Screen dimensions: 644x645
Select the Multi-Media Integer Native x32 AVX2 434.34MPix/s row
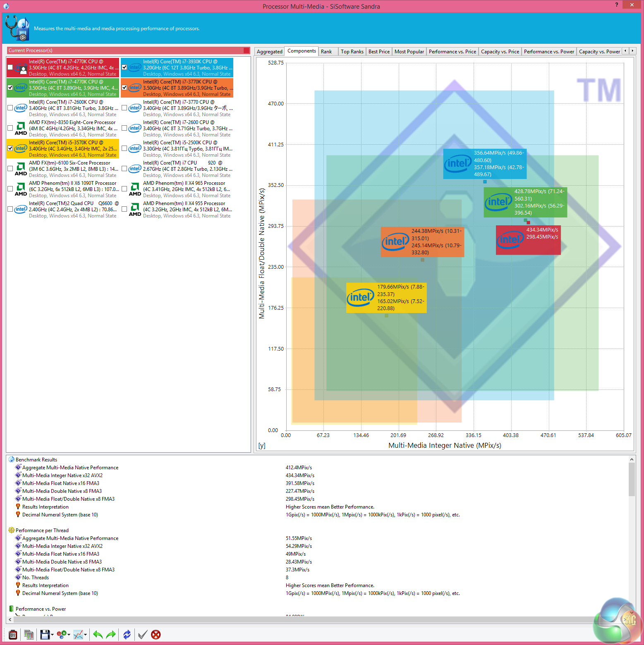tap(321, 475)
